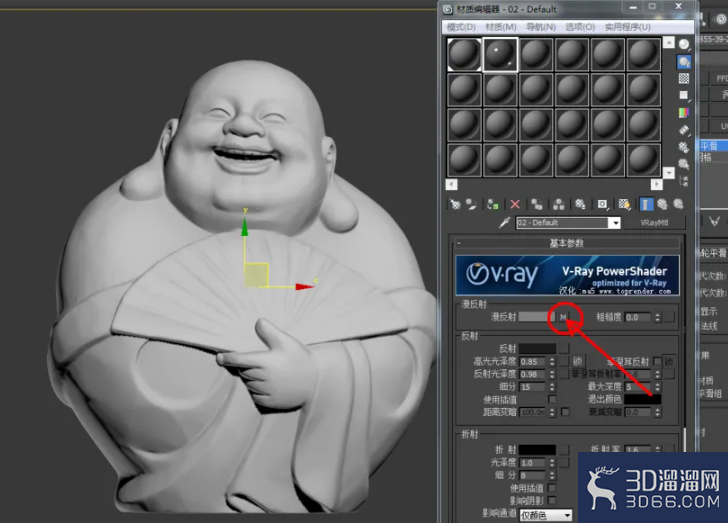Toggle refraction 使用插值 checkbox
Image resolution: width=728 pixels, height=523 pixels.
(552, 488)
